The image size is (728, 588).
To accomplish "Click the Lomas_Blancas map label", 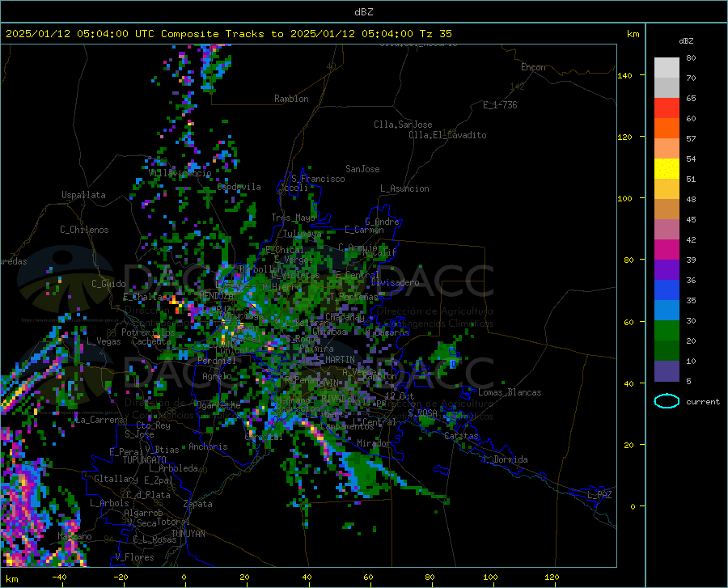I will point(510,392).
